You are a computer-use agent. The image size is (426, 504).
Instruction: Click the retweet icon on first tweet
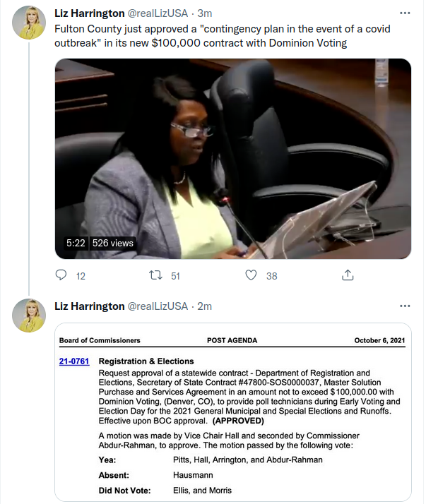coord(155,275)
